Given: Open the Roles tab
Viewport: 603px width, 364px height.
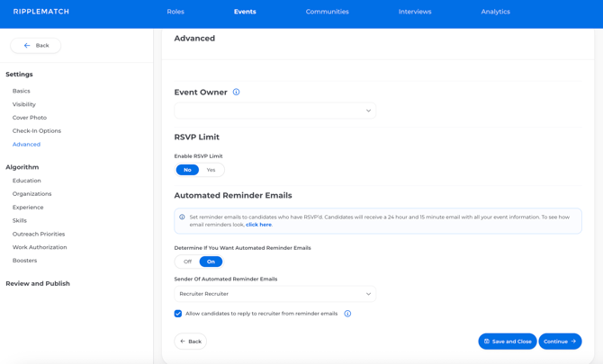Looking at the screenshot, I should tap(175, 12).
